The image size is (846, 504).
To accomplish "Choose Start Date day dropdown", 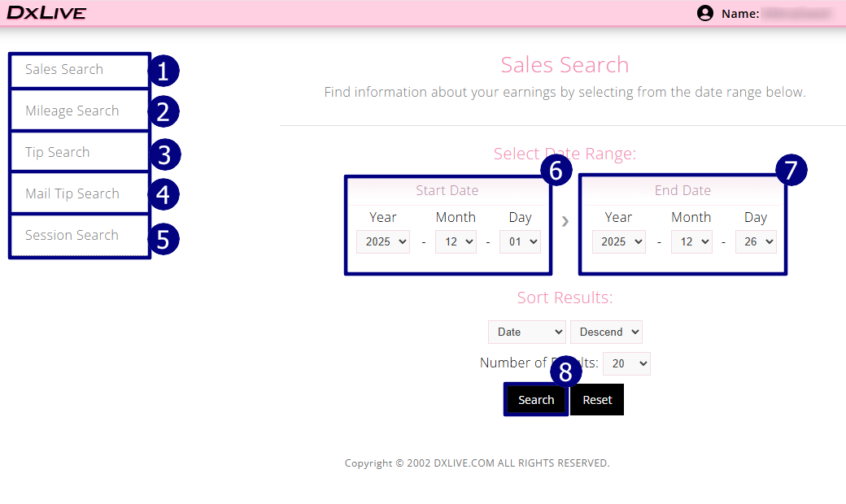I will point(520,242).
